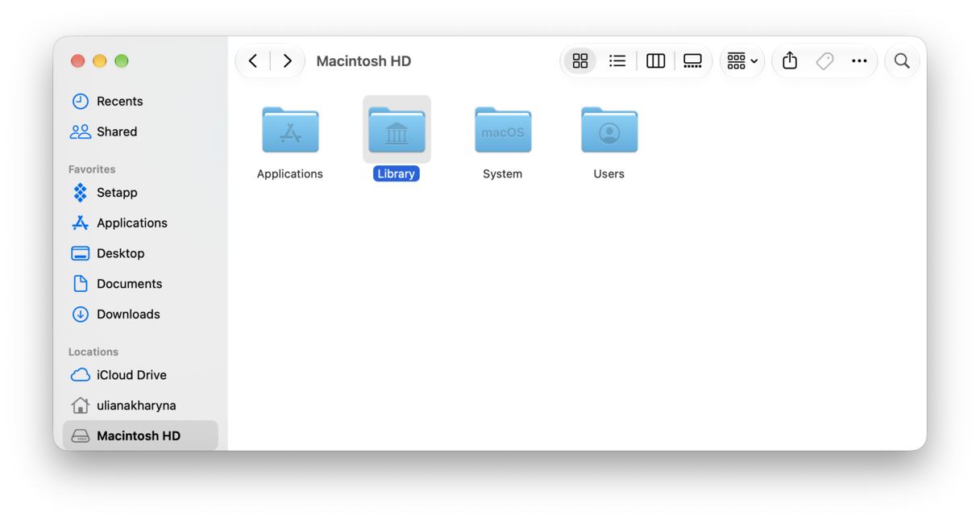Click the Tags toolbar icon

(824, 61)
